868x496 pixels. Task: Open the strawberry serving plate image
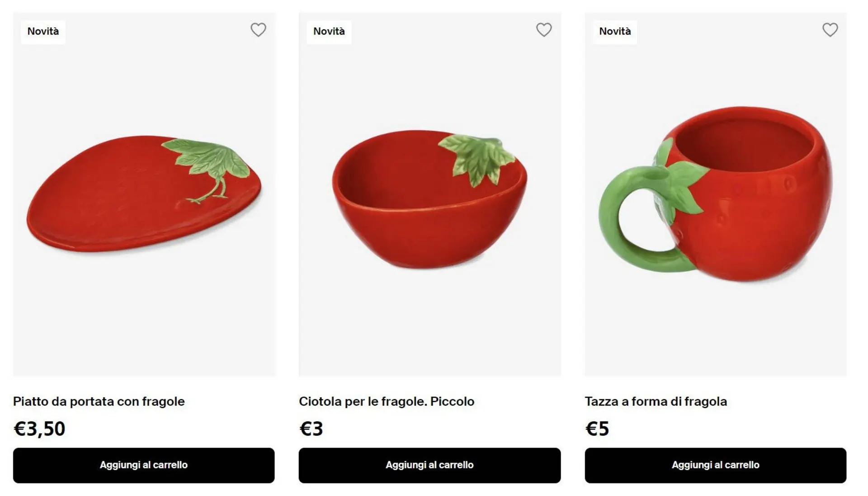coord(144,194)
